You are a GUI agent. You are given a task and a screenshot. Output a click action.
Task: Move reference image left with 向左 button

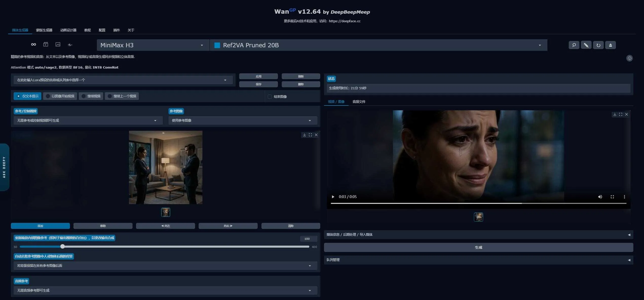click(x=165, y=226)
